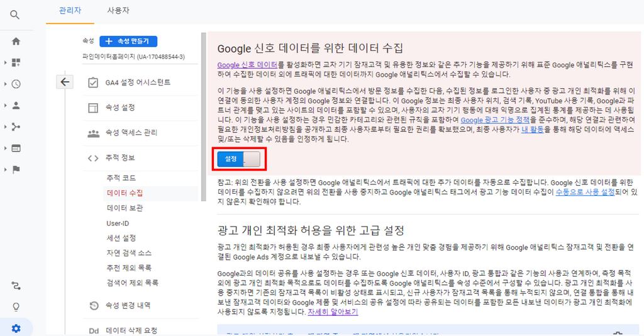Open Acquisition reports branching icon
The image size is (644, 336).
click(16, 127)
